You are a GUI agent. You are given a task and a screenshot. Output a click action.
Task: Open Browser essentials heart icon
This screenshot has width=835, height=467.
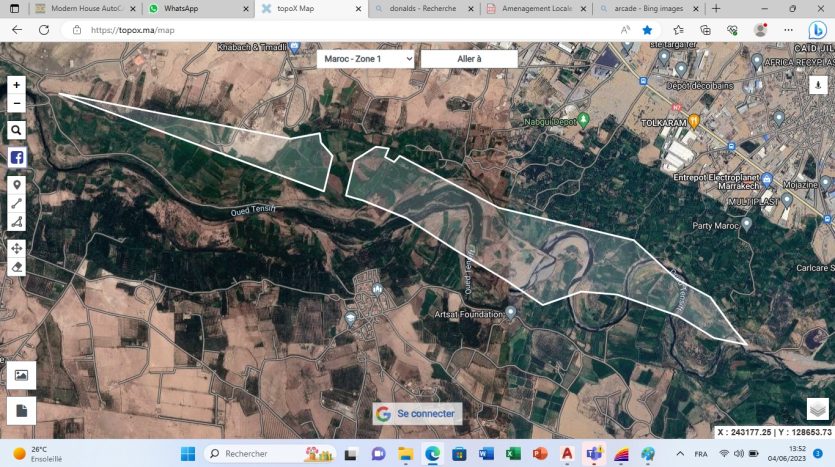click(733, 30)
